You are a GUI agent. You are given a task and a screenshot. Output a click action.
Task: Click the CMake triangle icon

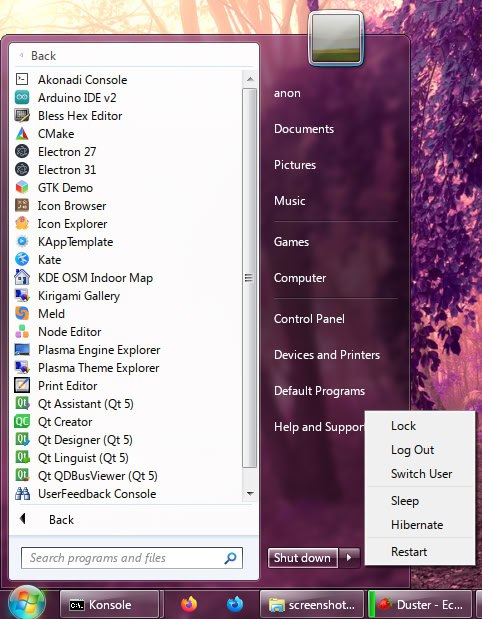click(x=22, y=134)
